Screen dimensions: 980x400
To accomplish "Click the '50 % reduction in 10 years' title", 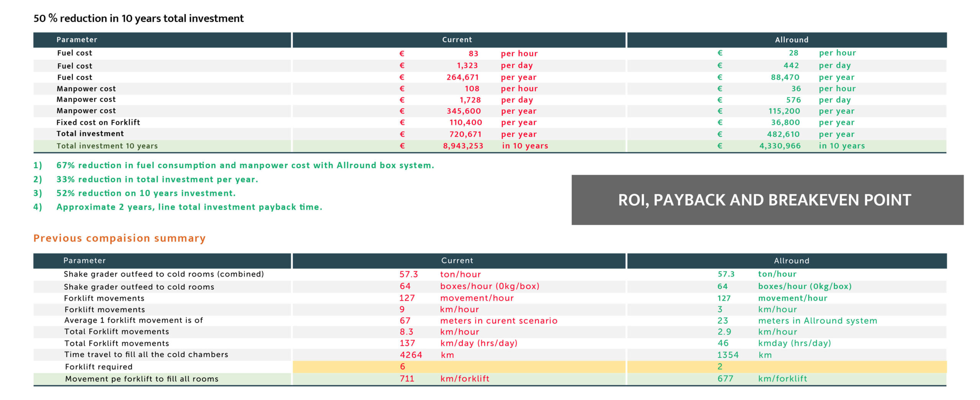I will (138, 18).
